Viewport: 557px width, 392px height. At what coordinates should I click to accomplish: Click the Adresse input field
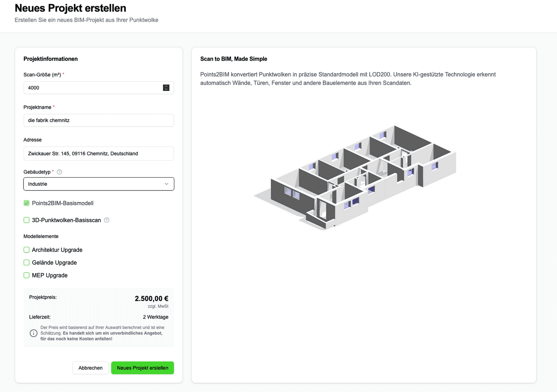pos(98,154)
